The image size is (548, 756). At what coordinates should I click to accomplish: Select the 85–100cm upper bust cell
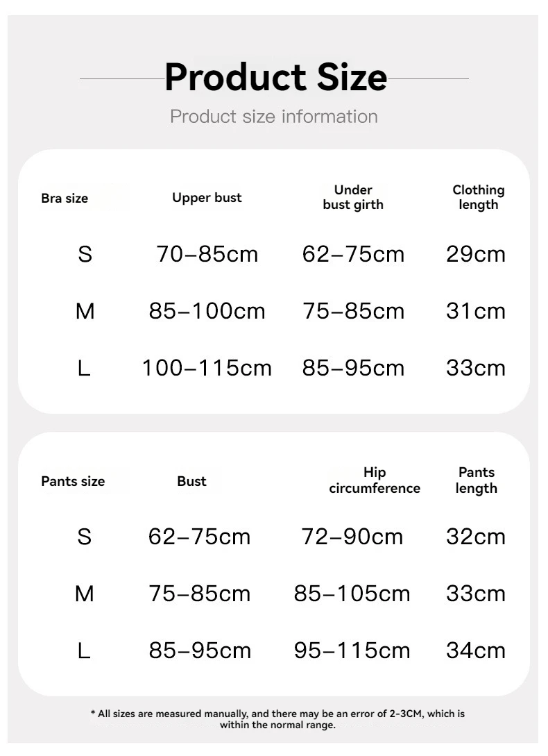[x=207, y=311]
